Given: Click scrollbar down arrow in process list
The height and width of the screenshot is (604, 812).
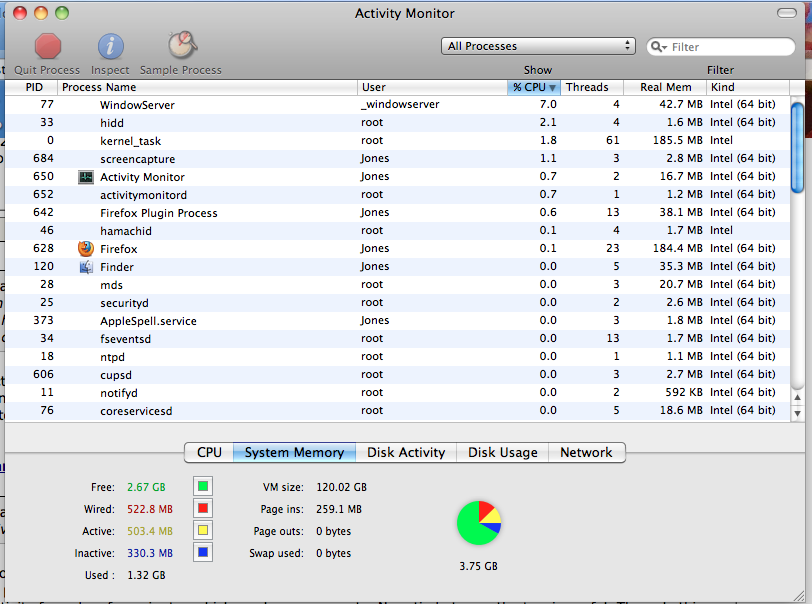Looking at the screenshot, I should tap(798, 413).
